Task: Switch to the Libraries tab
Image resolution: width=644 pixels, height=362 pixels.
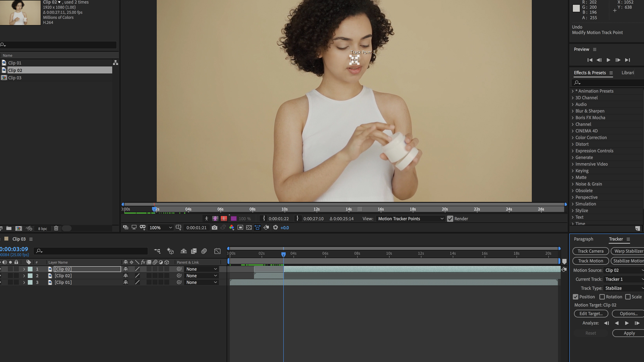Action: click(x=628, y=73)
